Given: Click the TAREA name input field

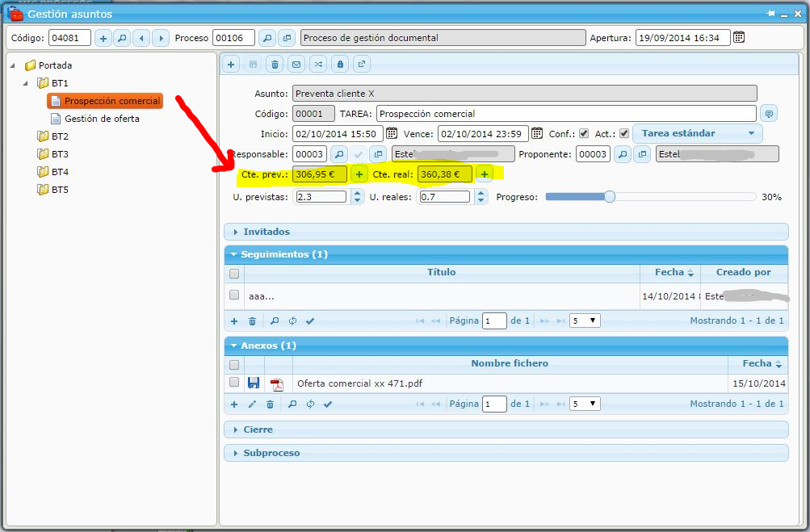Looking at the screenshot, I should (566, 114).
